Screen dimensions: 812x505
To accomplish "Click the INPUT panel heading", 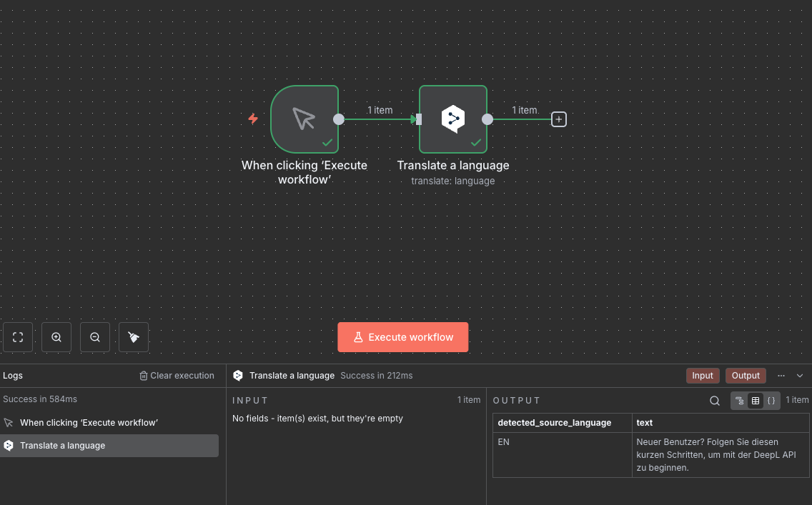I will click(250, 401).
